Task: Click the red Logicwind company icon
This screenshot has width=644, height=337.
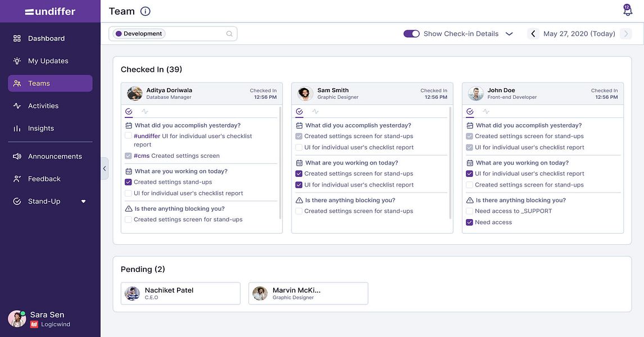Action: 34,325
